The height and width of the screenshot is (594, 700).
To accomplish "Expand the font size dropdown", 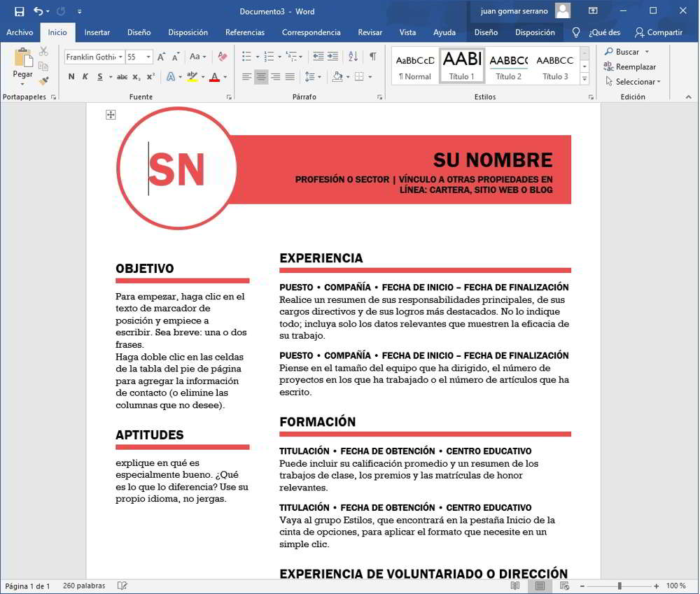I will click(x=149, y=57).
